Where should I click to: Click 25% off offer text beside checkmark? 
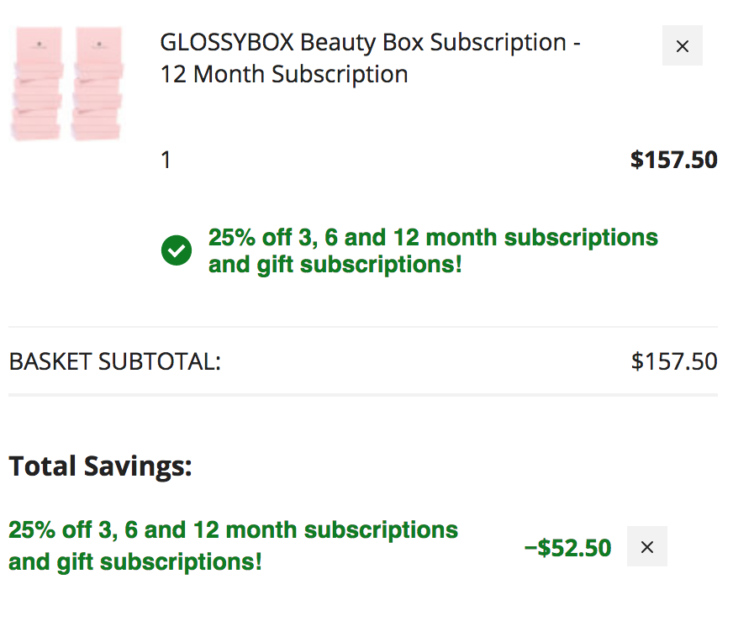click(x=433, y=237)
